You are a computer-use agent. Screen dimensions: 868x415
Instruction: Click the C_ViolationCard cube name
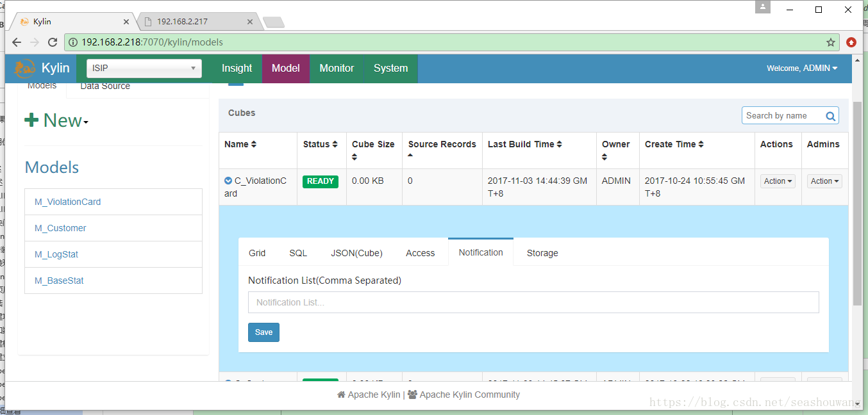[x=256, y=187]
